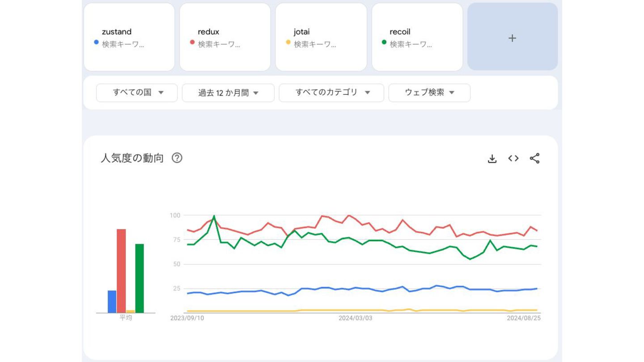Edit the recoil search term card
The image size is (644, 362).
coord(417,37)
